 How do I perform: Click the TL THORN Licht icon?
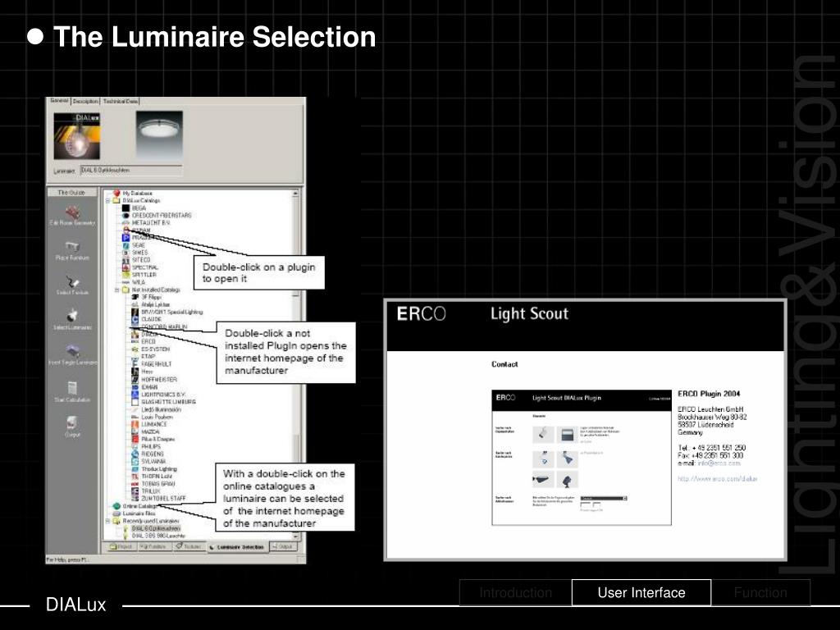pos(135,477)
